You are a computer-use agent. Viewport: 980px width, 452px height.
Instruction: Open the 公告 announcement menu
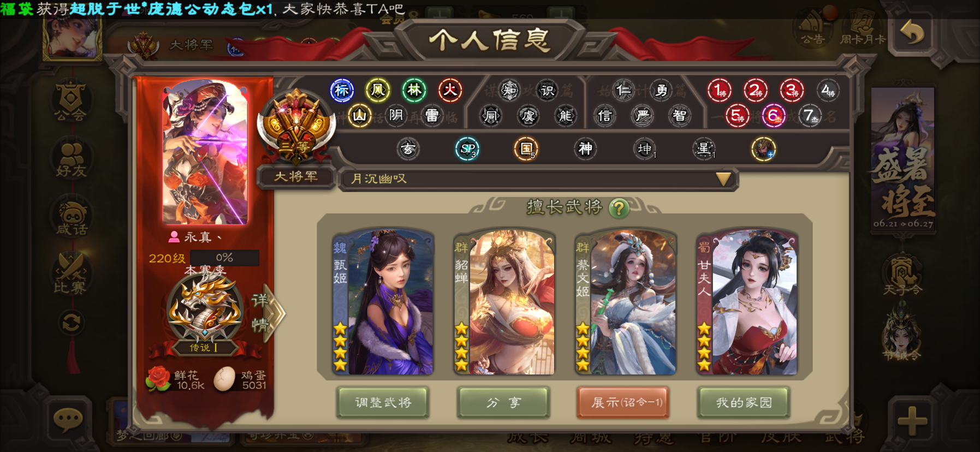click(x=812, y=30)
